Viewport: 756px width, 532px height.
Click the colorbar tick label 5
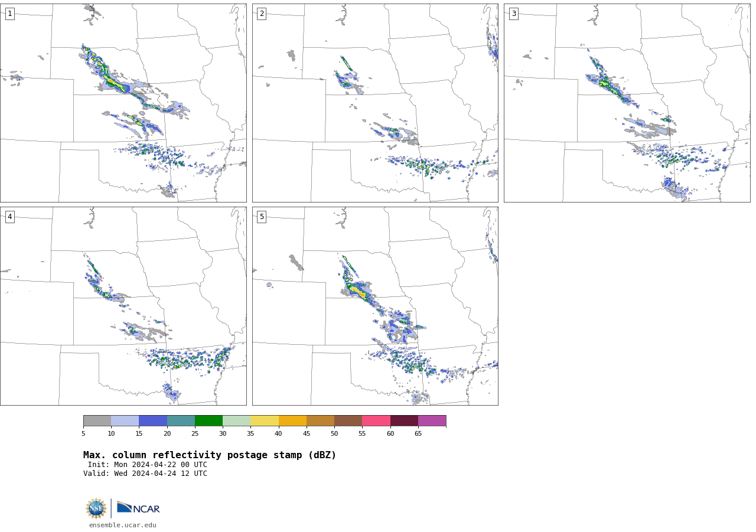pyautogui.click(x=83, y=434)
